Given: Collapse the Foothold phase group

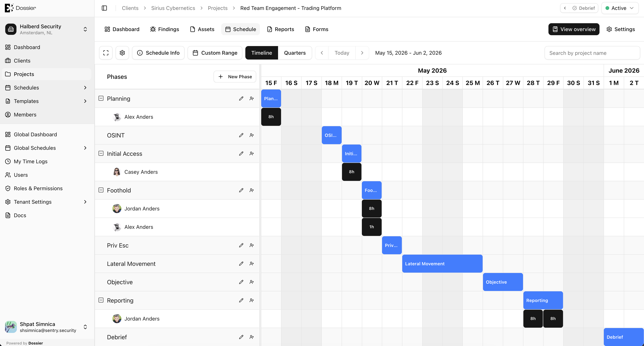Looking at the screenshot, I should (101, 190).
